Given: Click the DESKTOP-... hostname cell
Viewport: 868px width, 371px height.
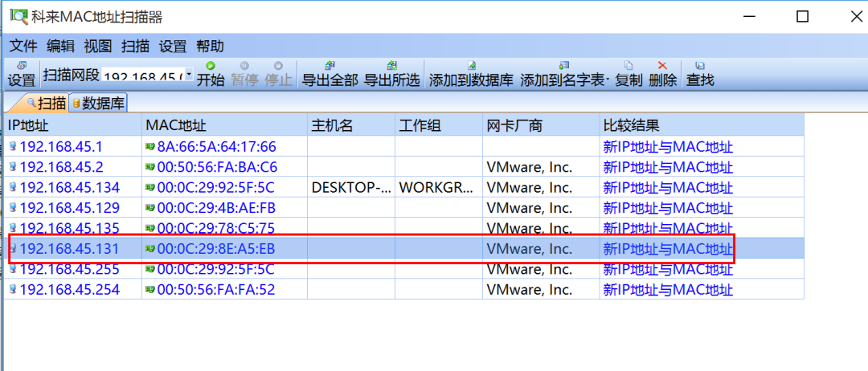Looking at the screenshot, I should (x=350, y=188).
